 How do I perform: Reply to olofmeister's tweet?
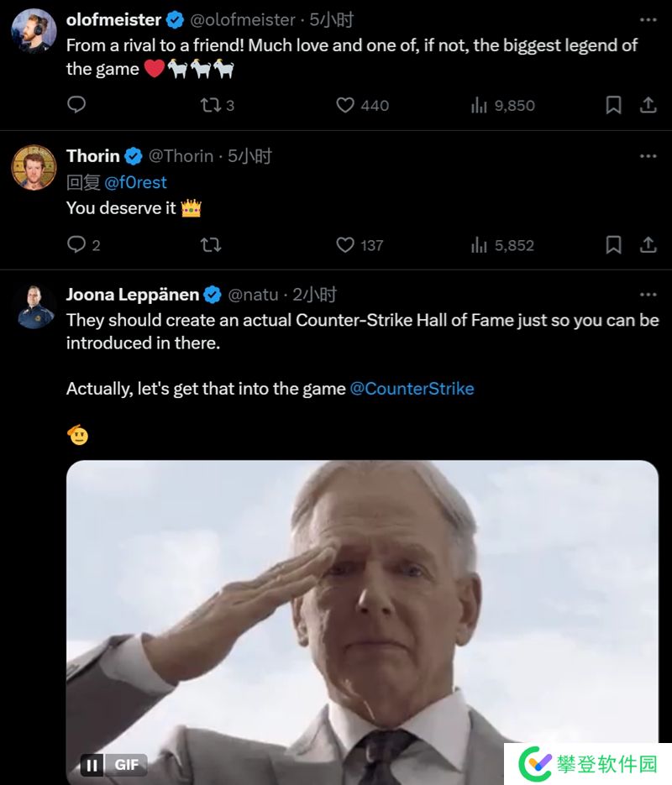(x=76, y=105)
